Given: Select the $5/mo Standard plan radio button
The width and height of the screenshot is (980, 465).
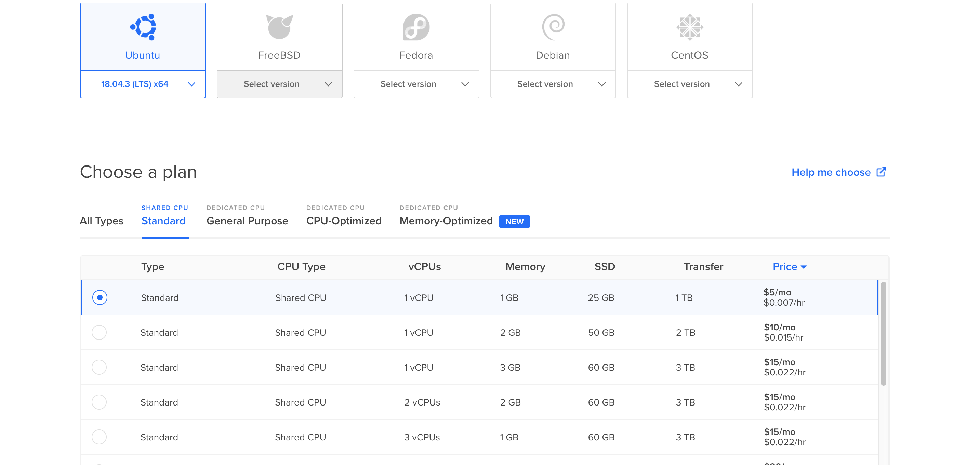Looking at the screenshot, I should (x=101, y=297).
